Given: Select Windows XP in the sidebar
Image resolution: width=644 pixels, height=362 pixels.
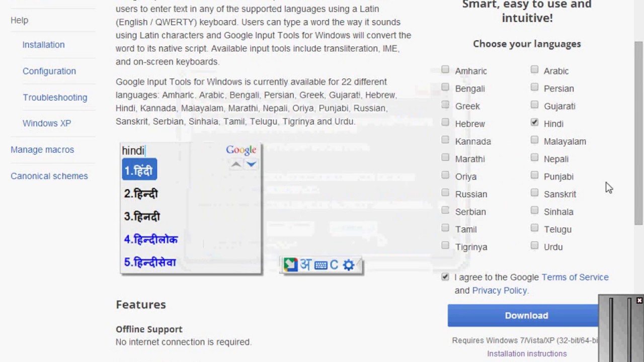Looking at the screenshot, I should pyautogui.click(x=47, y=123).
